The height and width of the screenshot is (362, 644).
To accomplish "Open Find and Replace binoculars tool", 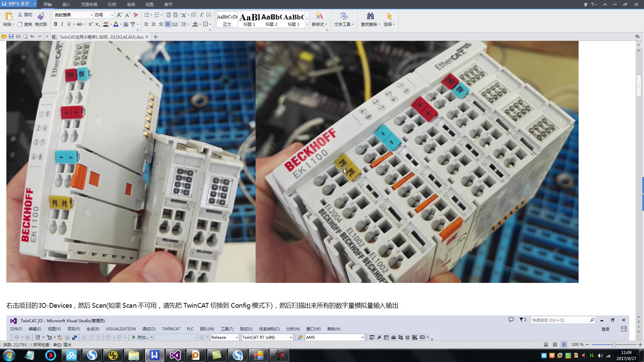I will [x=370, y=16].
